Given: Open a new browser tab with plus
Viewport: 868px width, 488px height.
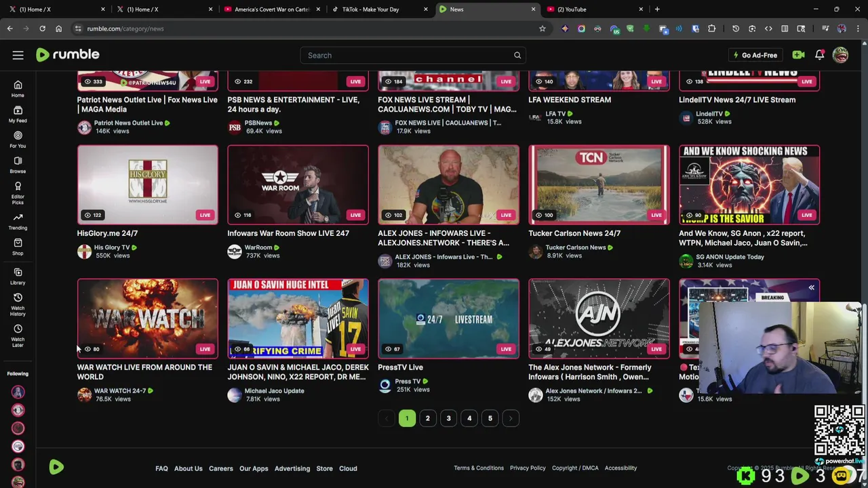Looking at the screenshot, I should pyautogui.click(x=657, y=9).
